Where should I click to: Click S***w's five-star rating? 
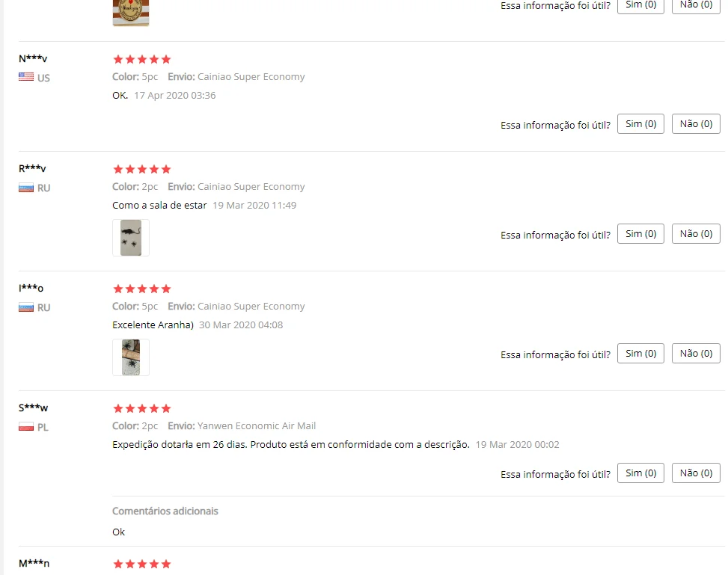(x=142, y=409)
